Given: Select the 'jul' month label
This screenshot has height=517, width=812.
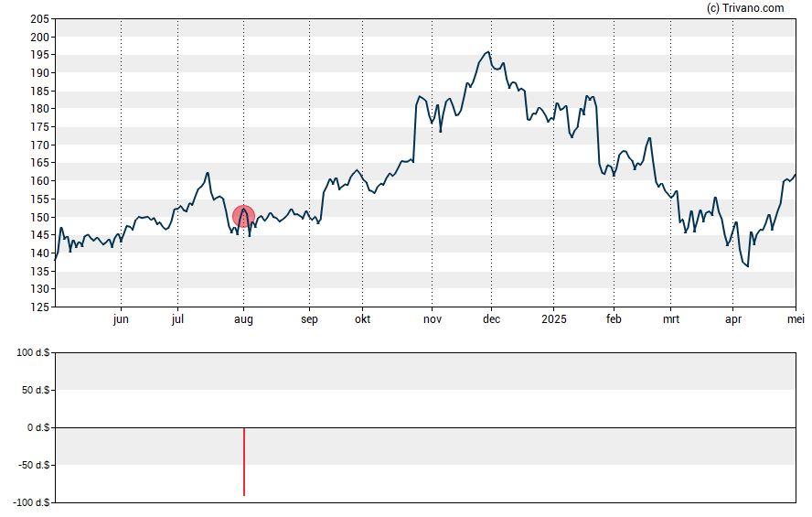Looking at the screenshot, I should tap(177, 319).
